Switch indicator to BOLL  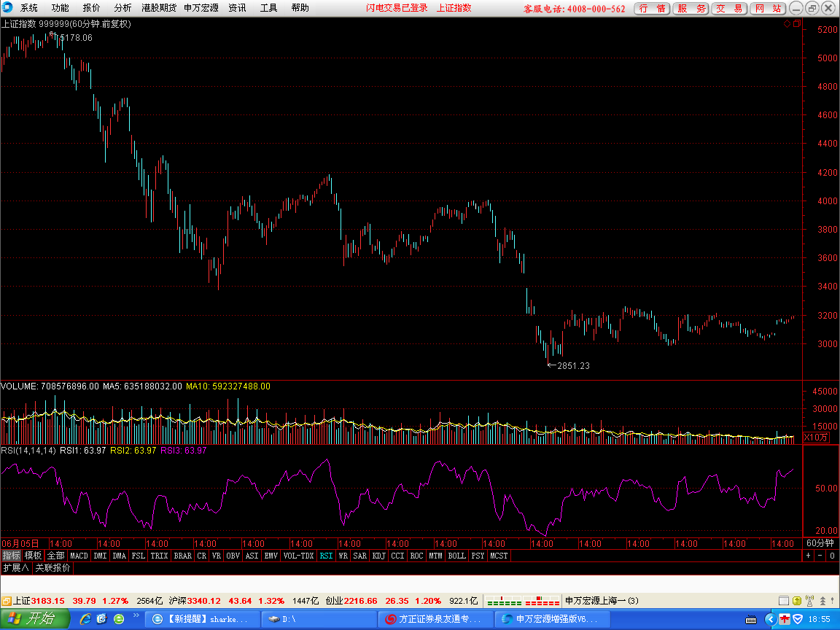[457, 556]
